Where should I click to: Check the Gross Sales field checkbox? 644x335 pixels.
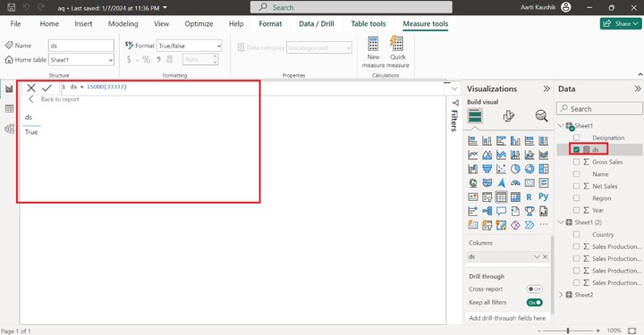point(576,162)
